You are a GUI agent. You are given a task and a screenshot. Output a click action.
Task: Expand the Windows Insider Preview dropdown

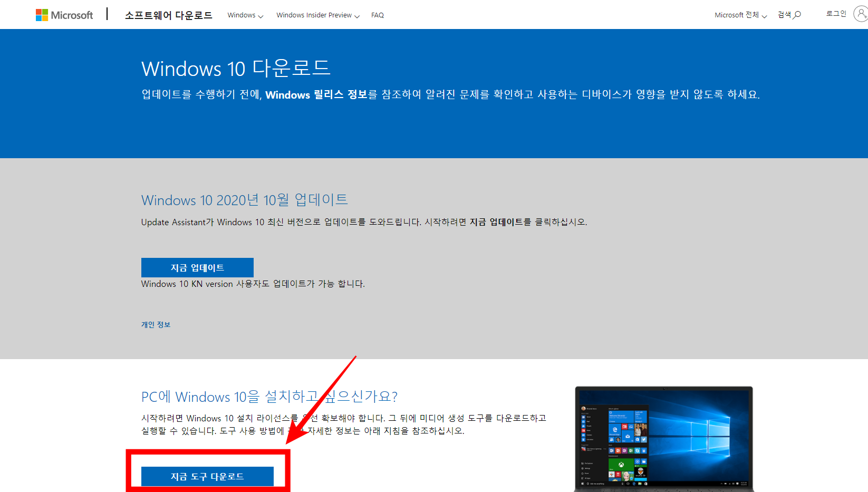coord(318,15)
